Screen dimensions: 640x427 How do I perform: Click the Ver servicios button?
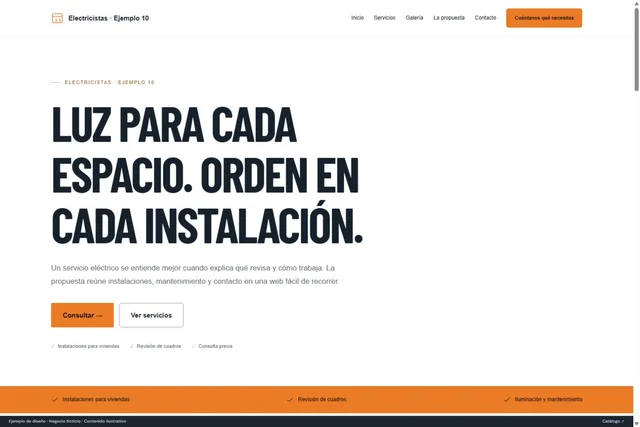point(151,315)
